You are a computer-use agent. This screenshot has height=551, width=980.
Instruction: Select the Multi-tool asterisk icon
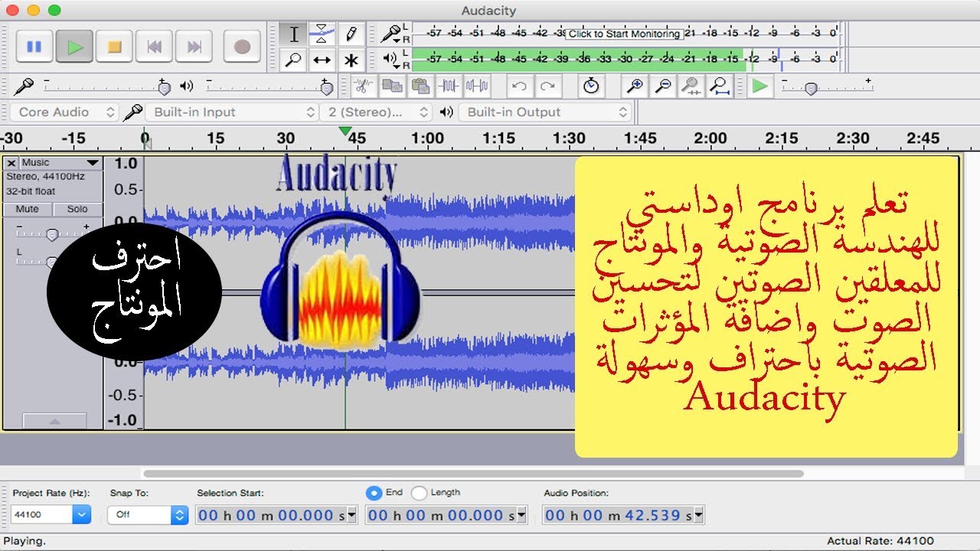tap(351, 60)
